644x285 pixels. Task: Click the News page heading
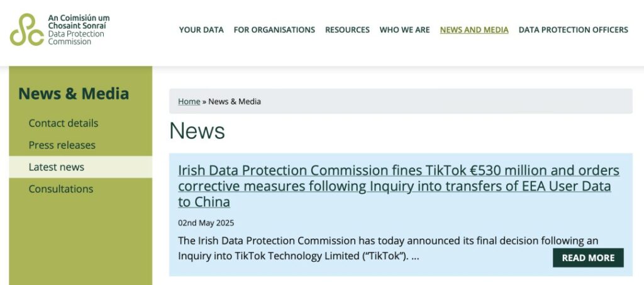[x=197, y=131]
